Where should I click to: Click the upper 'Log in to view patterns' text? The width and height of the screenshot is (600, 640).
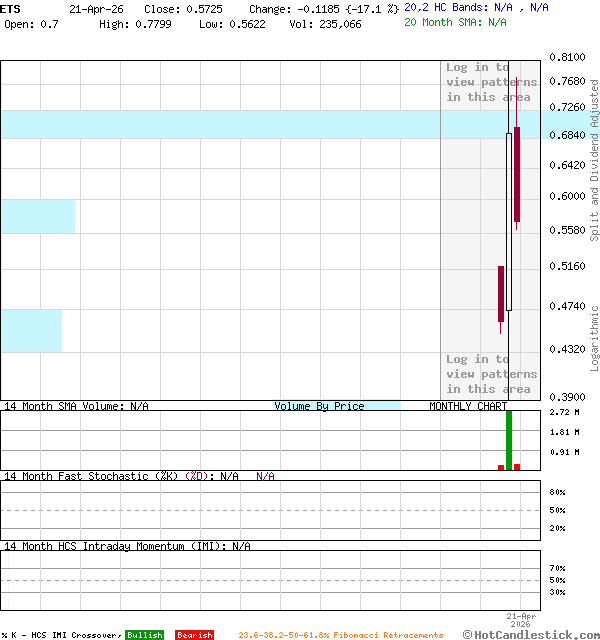tap(491, 82)
